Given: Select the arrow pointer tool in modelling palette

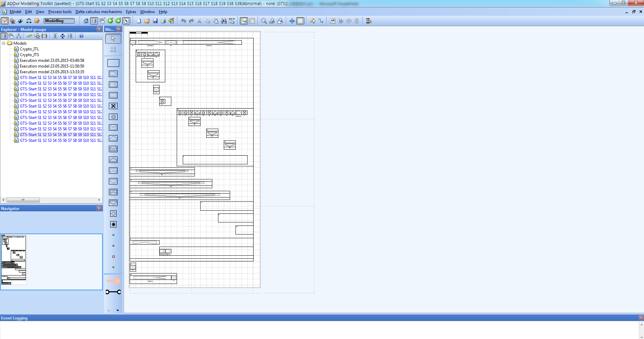Looking at the screenshot, I should pos(113,39).
